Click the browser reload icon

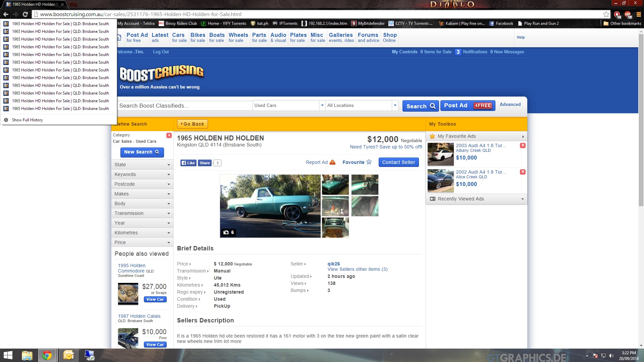(x=25, y=14)
